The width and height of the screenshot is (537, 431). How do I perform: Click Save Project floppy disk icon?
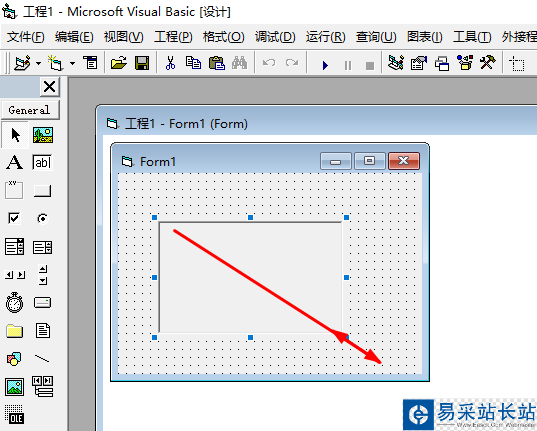click(142, 63)
